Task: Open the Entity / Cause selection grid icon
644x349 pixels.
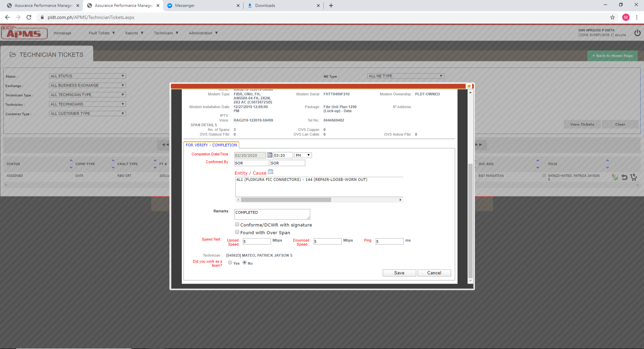Action: click(x=271, y=172)
